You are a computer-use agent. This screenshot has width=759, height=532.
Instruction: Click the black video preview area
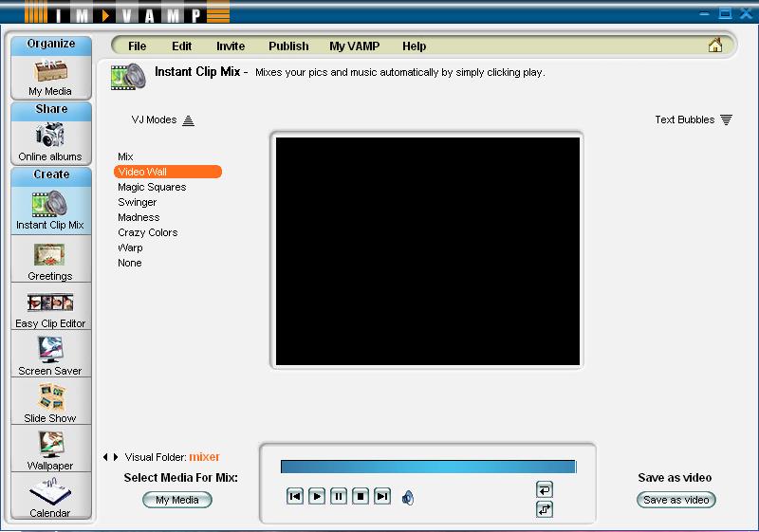point(428,251)
